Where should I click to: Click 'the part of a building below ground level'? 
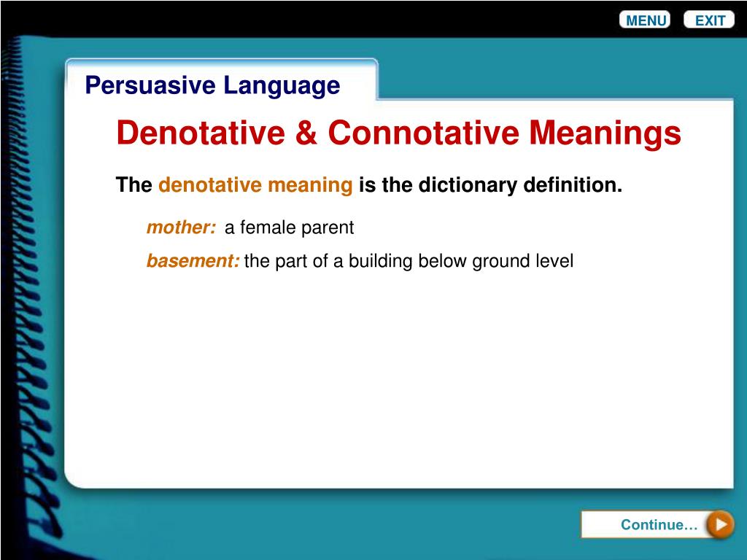pyautogui.click(x=409, y=262)
